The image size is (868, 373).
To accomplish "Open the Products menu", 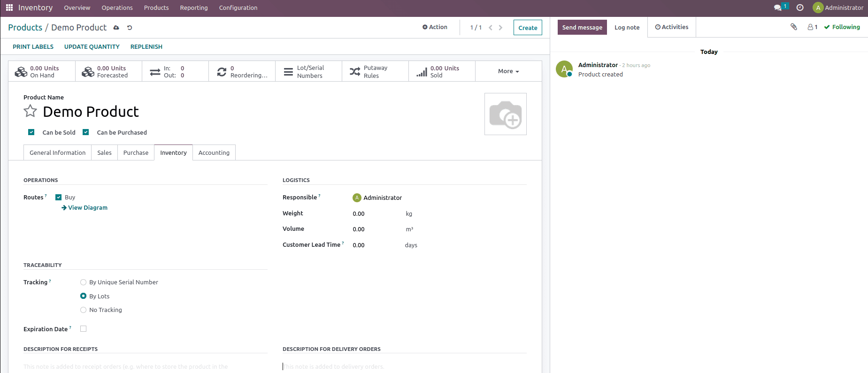I will [156, 8].
